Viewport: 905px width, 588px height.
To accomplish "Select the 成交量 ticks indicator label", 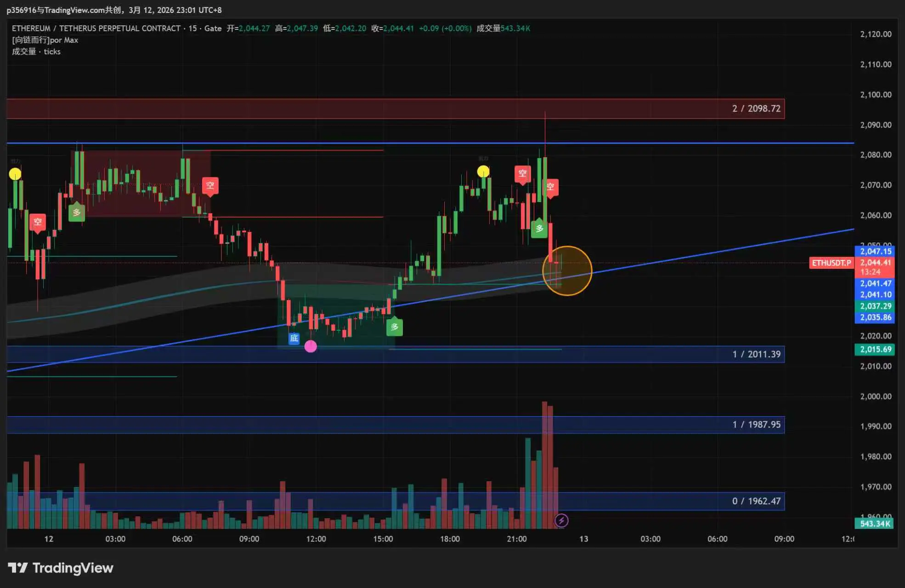I will tap(36, 51).
